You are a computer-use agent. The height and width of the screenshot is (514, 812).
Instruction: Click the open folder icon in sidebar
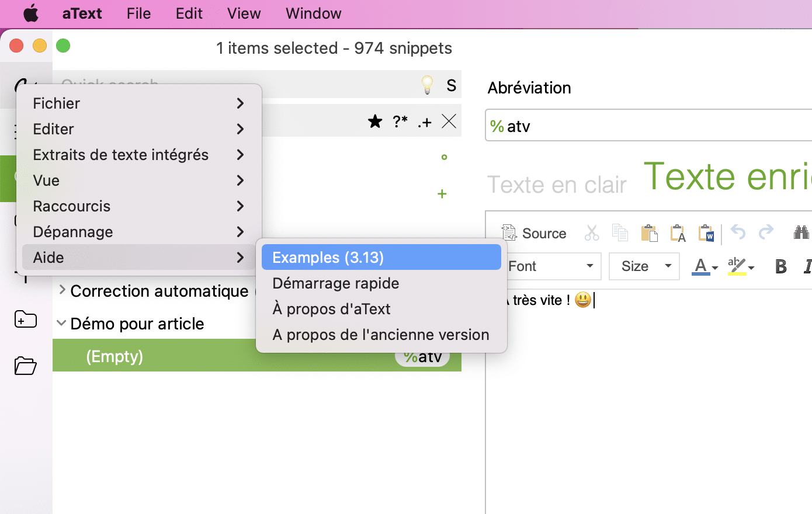pos(26,365)
